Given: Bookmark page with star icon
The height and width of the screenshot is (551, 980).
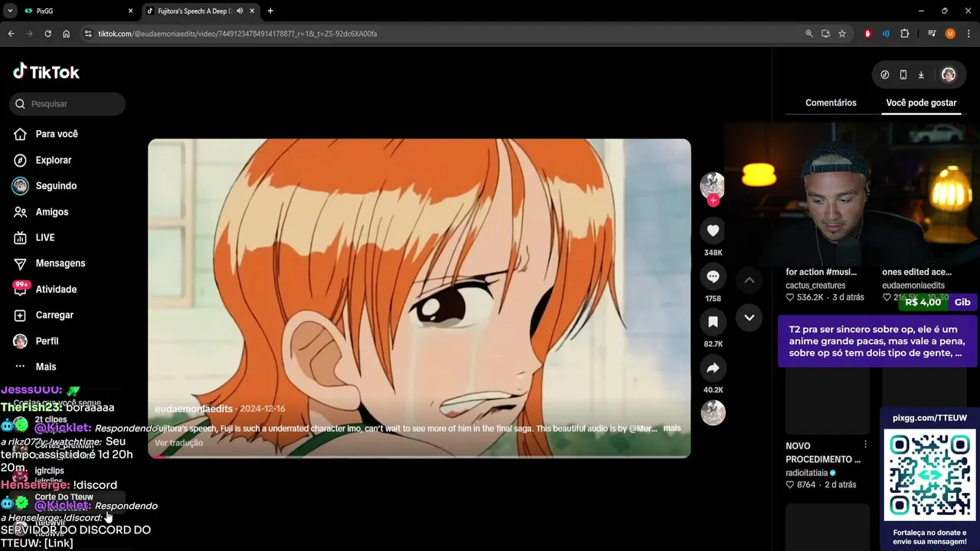Looking at the screenshot, I should point(842,34).
